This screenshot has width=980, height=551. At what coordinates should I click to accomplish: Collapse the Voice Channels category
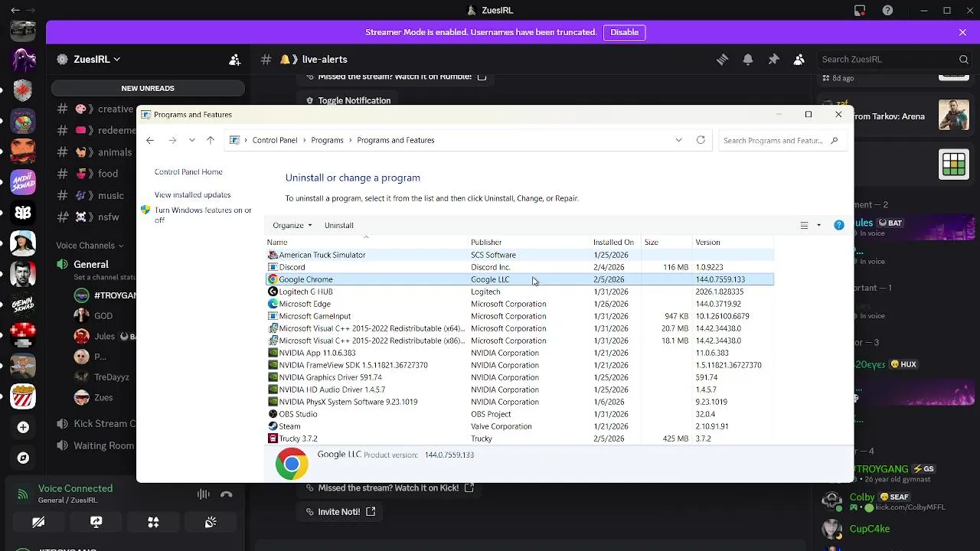90,246
